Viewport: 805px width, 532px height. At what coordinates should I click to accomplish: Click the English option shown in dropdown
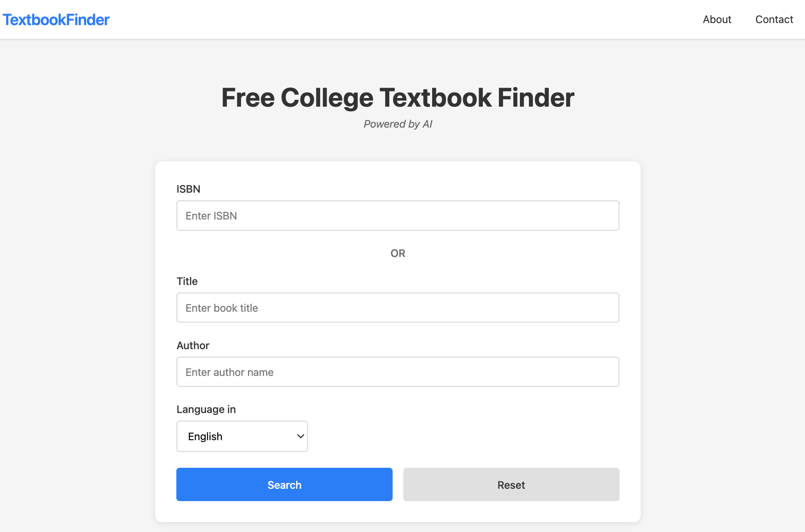point(205,436)
